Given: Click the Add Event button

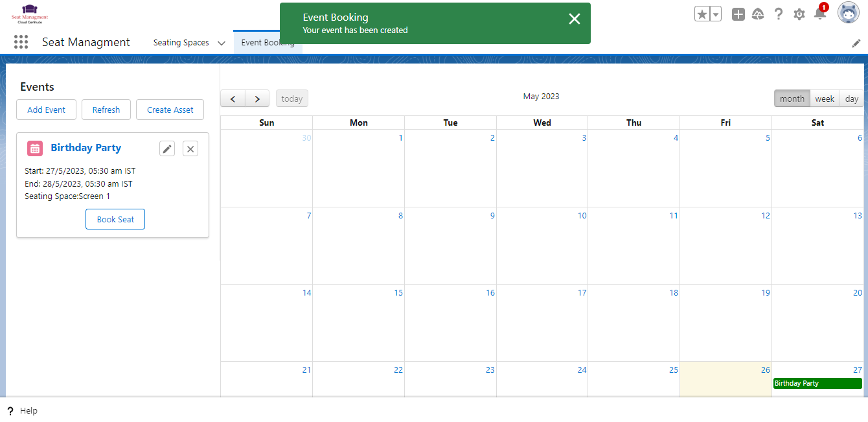Looking at the screenshot, I should [46, 110].
